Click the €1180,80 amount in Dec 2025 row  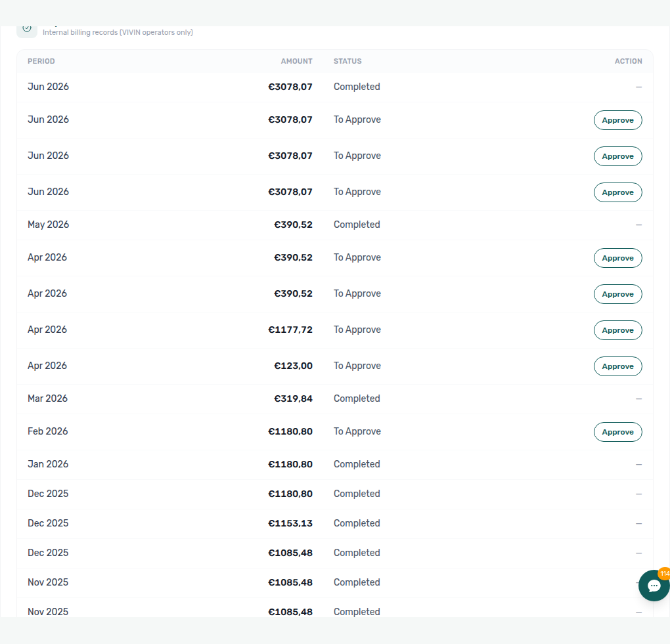point(290,494)
